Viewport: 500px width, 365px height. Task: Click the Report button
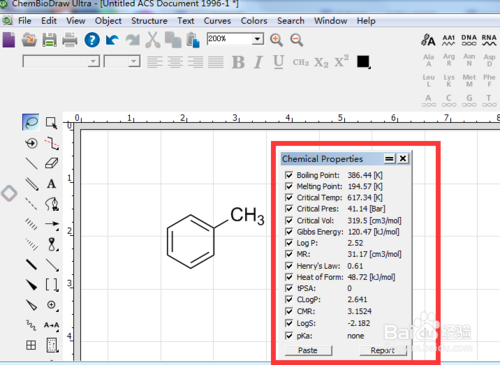click(x=383, y=351)
